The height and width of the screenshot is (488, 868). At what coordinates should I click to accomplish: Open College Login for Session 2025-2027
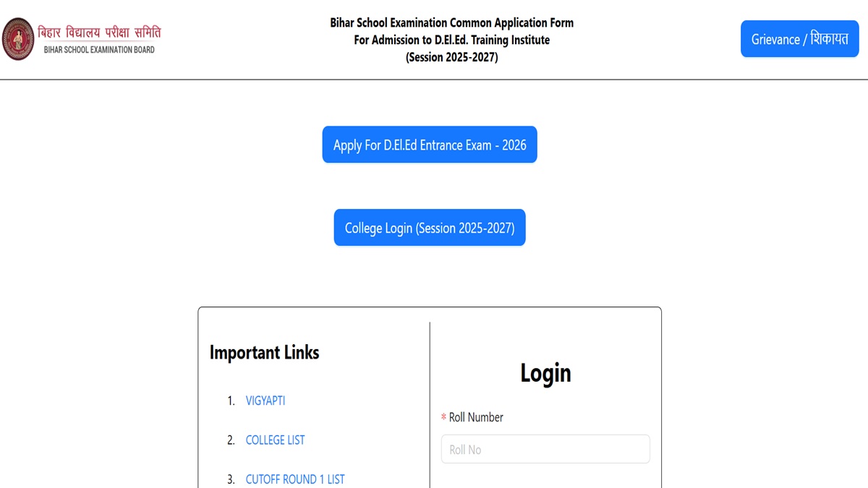(x=430, y=228)
